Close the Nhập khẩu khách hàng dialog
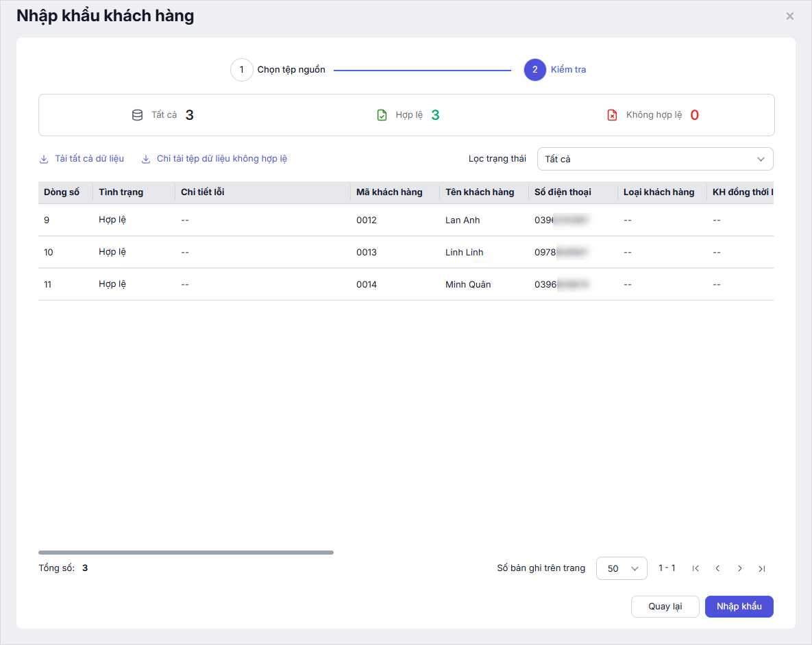This screenshot has height=645, width=812. click(x=790, y=16)
